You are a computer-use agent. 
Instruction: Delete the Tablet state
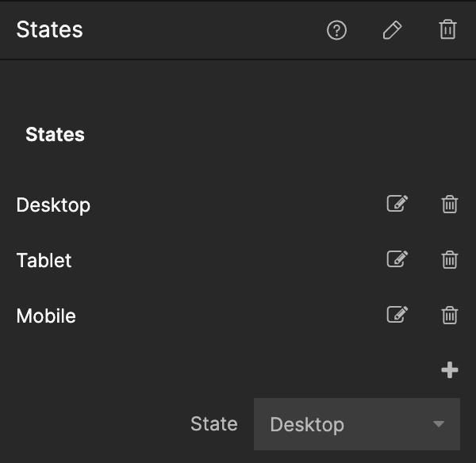(449, 260)
